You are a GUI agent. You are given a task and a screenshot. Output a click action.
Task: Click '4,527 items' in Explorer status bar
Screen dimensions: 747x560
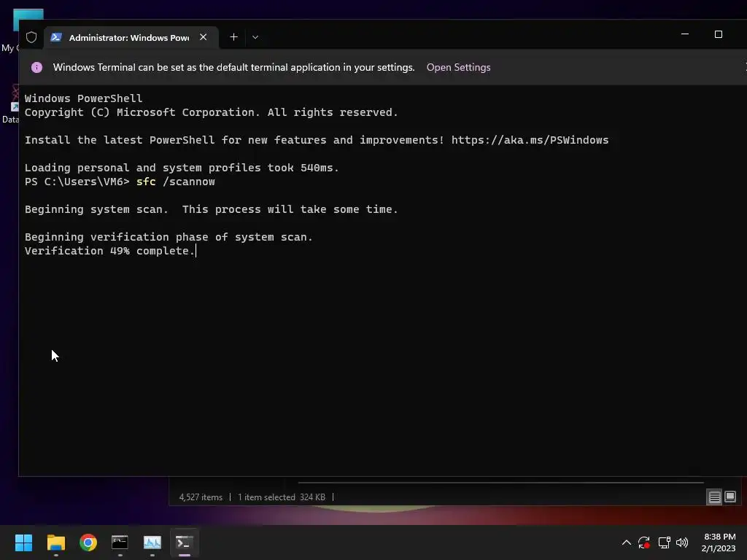(201, 497)
